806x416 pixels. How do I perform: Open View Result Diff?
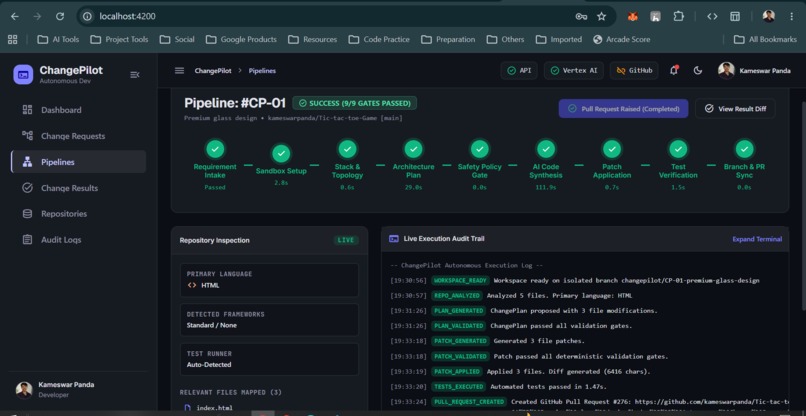(735, 108)
